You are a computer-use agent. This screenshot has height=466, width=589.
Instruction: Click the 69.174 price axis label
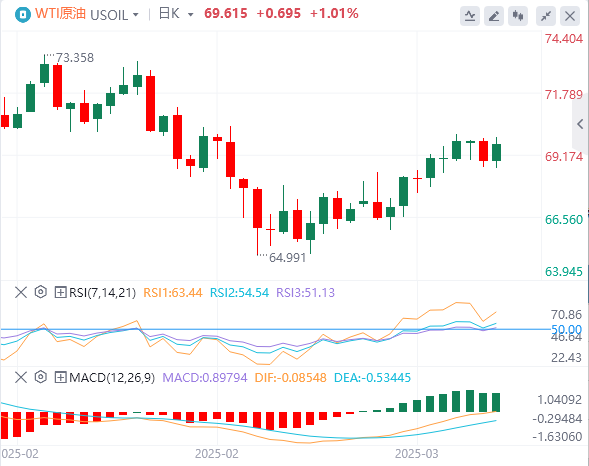click(x=564, y=157)
